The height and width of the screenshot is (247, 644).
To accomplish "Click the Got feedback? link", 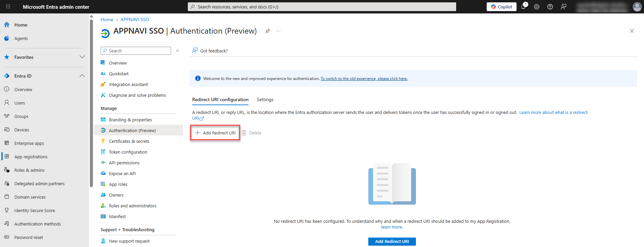I will click(x=214, y=51).
